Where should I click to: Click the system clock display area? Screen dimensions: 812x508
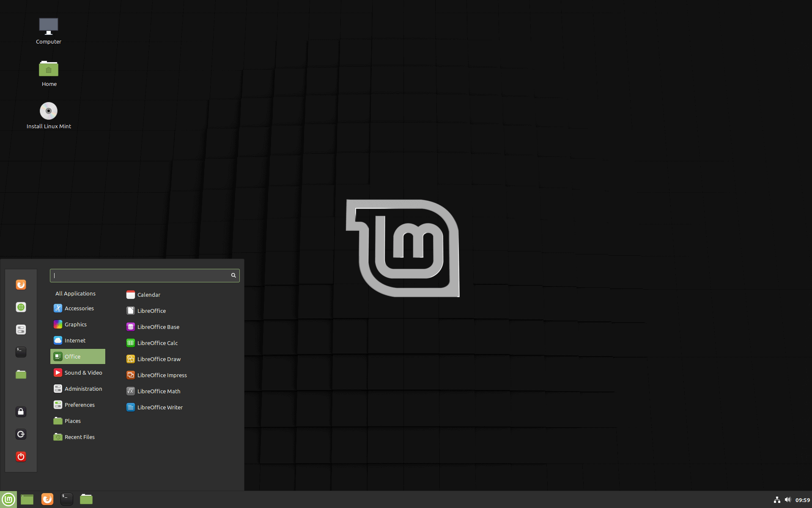coord(801,499)
